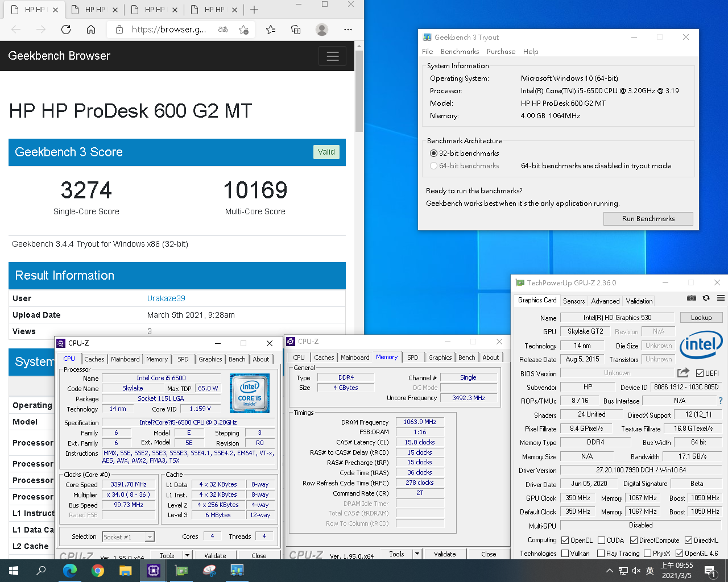Take GPU-Z screenshot with camera icon
The image size is (728, 582).
tap(692, 298)
